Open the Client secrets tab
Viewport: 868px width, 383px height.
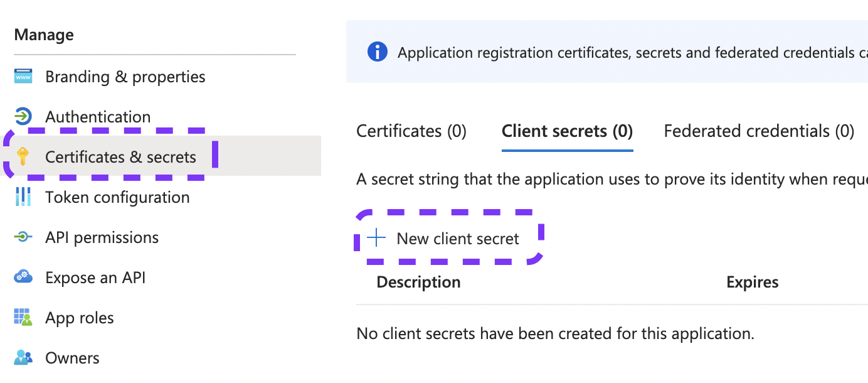click(566, 131)
